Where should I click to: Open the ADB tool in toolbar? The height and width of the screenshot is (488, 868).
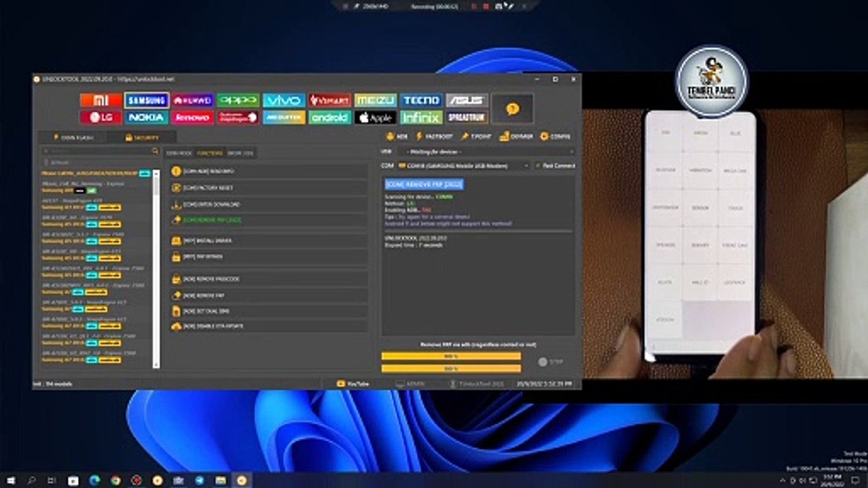(x=397, y=136)
